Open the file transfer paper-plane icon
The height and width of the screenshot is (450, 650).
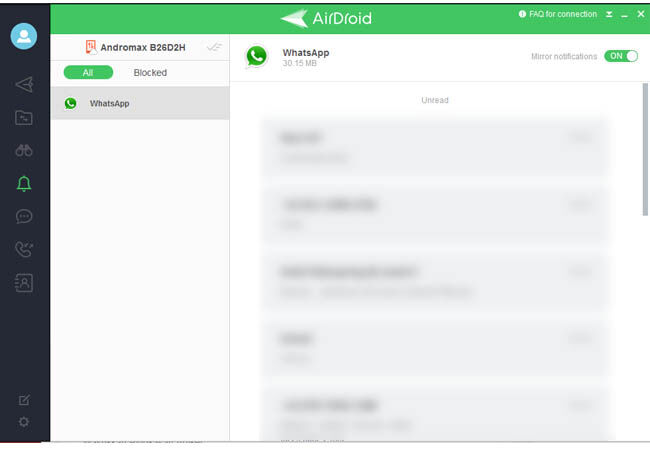pos(24,85)
